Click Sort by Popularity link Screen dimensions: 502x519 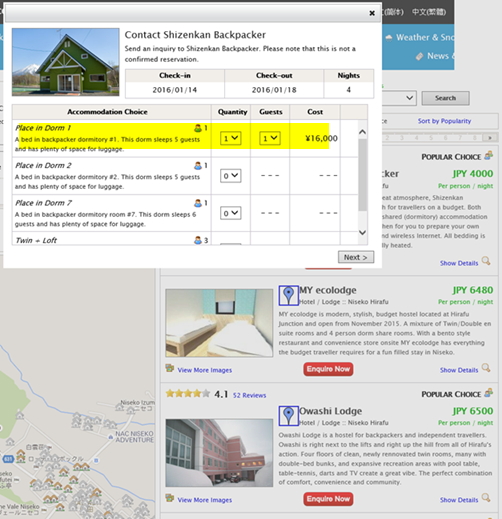click(444, 121)
